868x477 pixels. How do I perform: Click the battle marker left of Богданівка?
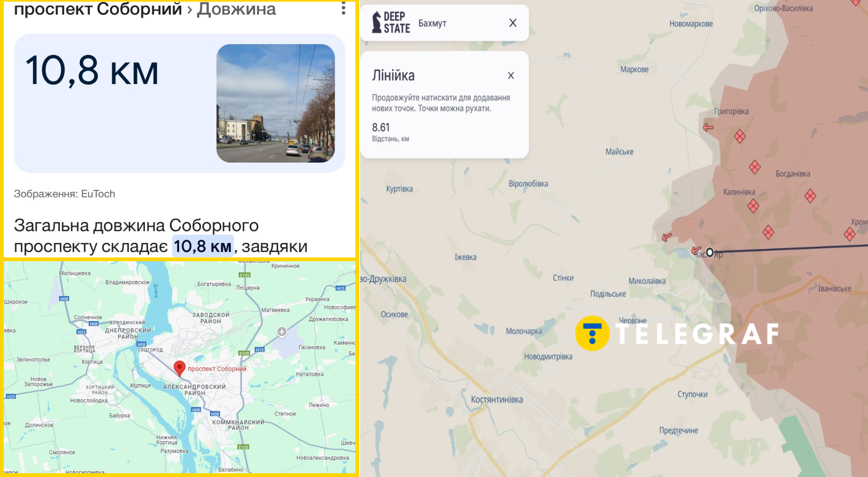tap(755, 167)
